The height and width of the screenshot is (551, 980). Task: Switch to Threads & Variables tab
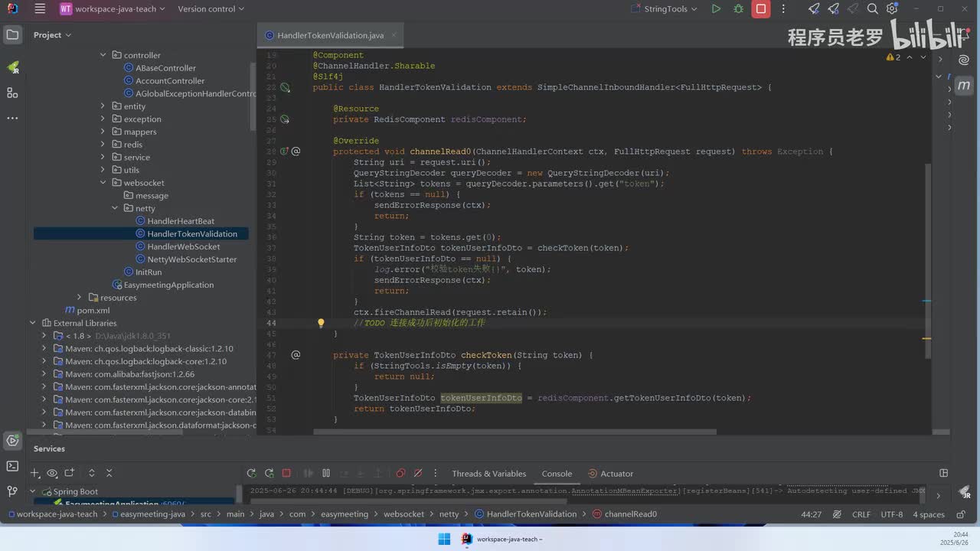click(488, 474)
